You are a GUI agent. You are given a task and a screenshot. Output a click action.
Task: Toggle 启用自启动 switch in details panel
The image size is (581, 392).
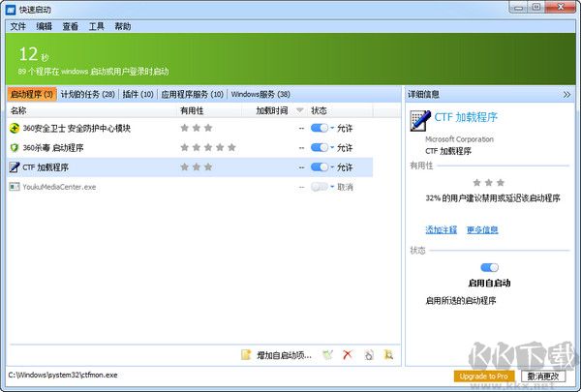point(489,267)
